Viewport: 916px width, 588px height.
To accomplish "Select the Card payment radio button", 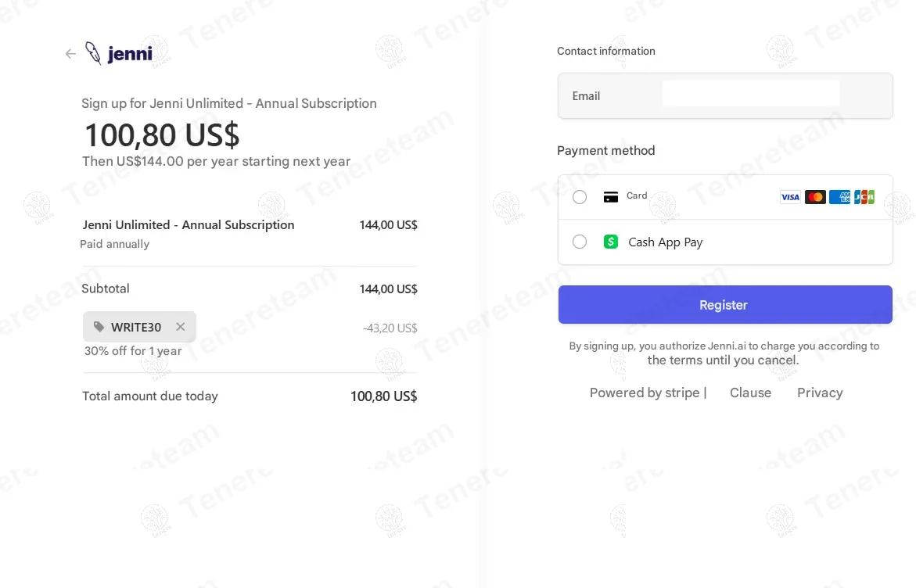I will 580,197.
